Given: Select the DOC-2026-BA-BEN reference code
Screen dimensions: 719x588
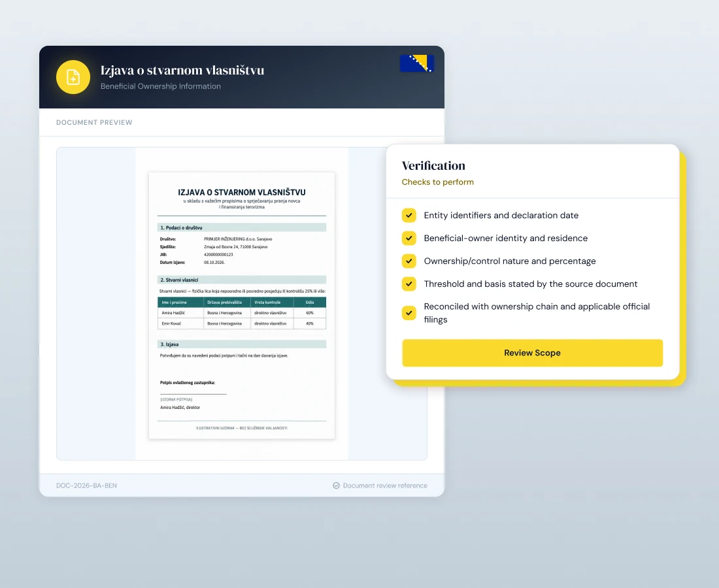Looking at the screenshot, I should (x=86, y=485).
